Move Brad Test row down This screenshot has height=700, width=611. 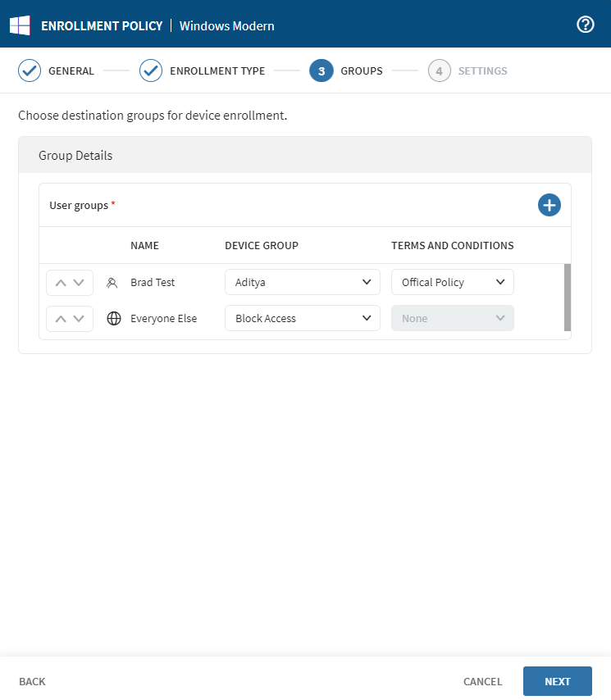79,283
